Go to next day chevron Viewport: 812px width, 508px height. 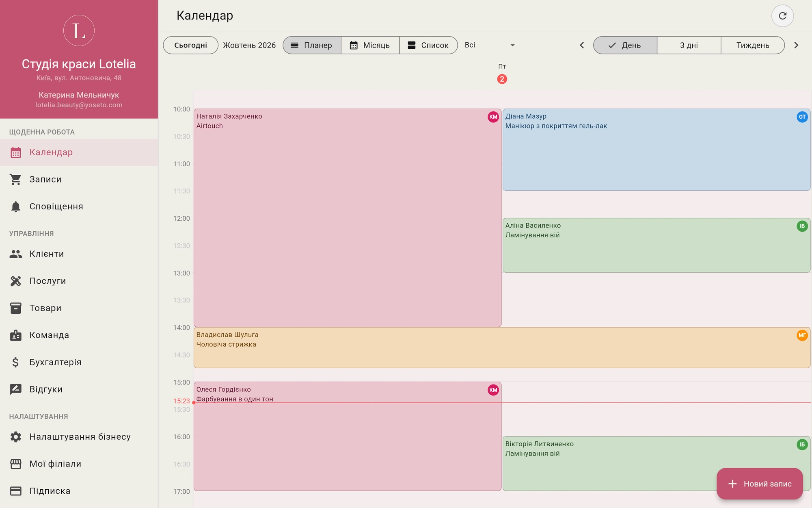click(796, 45)
